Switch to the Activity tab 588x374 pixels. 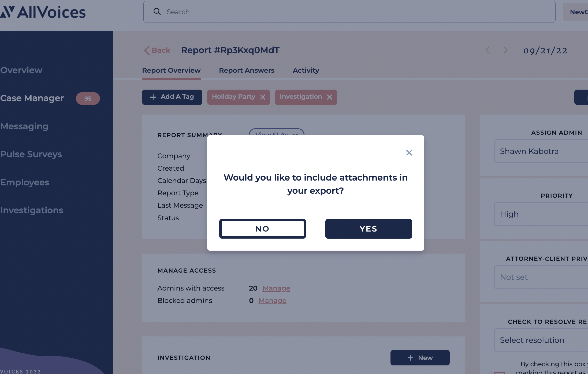pyautogui.click(x=306, y=70)
